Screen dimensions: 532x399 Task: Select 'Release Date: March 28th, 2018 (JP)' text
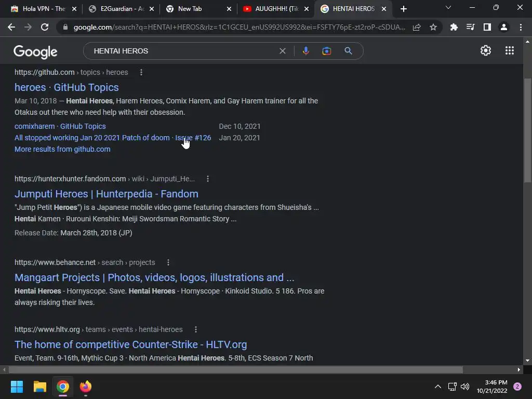pos(73,233)
